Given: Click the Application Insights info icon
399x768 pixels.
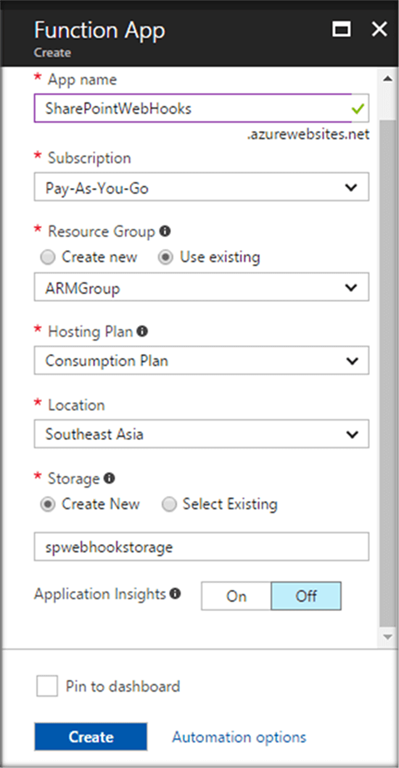Looking at the screenshot, I should point(175,594).
